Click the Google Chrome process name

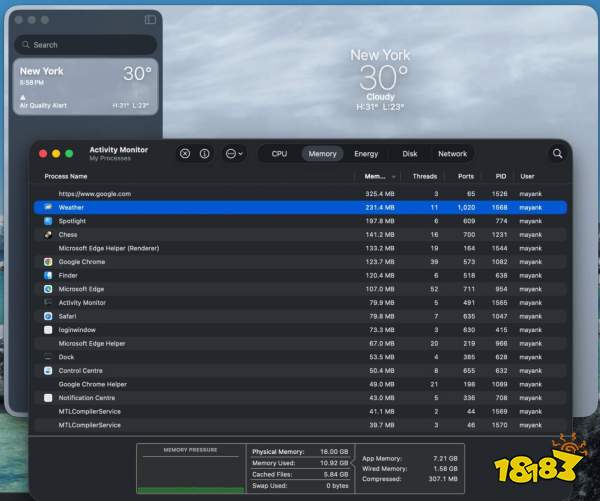pyautogui.click(x=82, y=262)
